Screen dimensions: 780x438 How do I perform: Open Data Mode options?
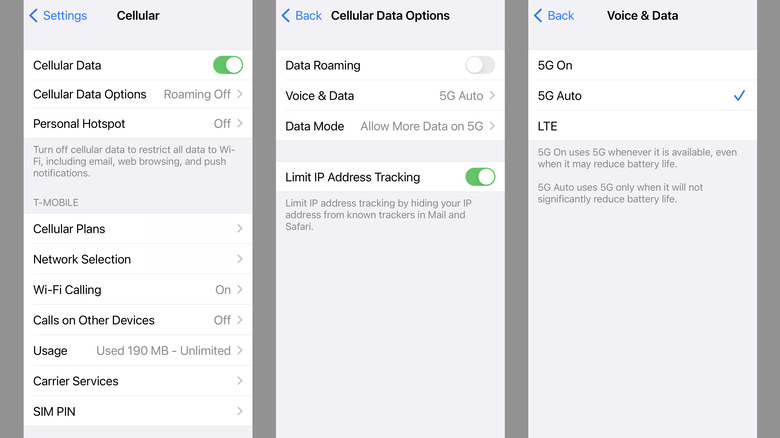[390, 126]
